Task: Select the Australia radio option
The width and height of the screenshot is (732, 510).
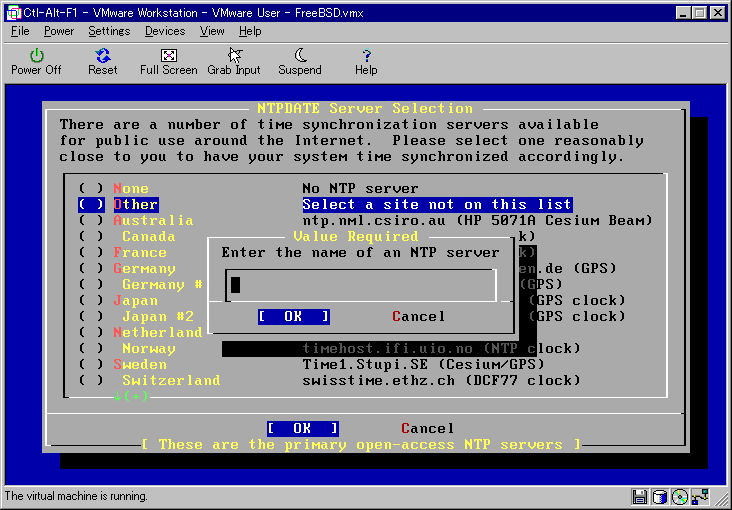Action: pos(91,220)
